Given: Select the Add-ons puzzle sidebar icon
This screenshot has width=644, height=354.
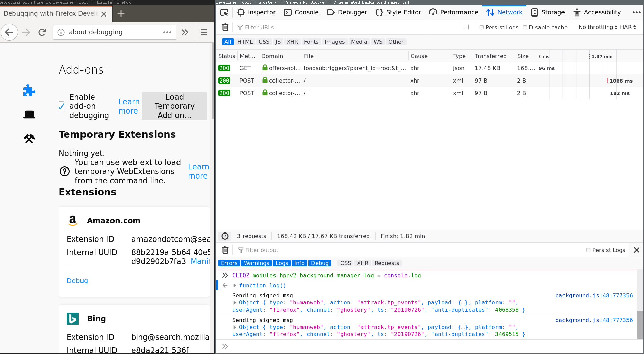Looking at the screenshot, I should (29, 90).
